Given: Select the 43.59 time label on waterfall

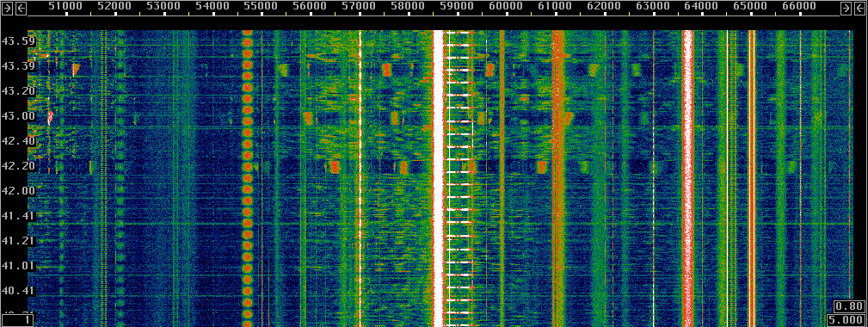Looking at the screenshot, I should pos(18,41).
